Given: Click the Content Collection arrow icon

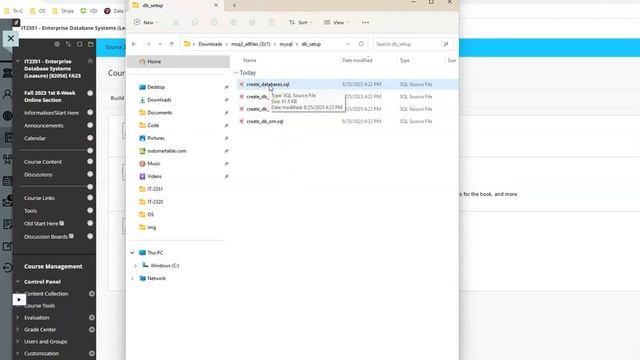Looking at the screenshot, I should pos(92,293).
